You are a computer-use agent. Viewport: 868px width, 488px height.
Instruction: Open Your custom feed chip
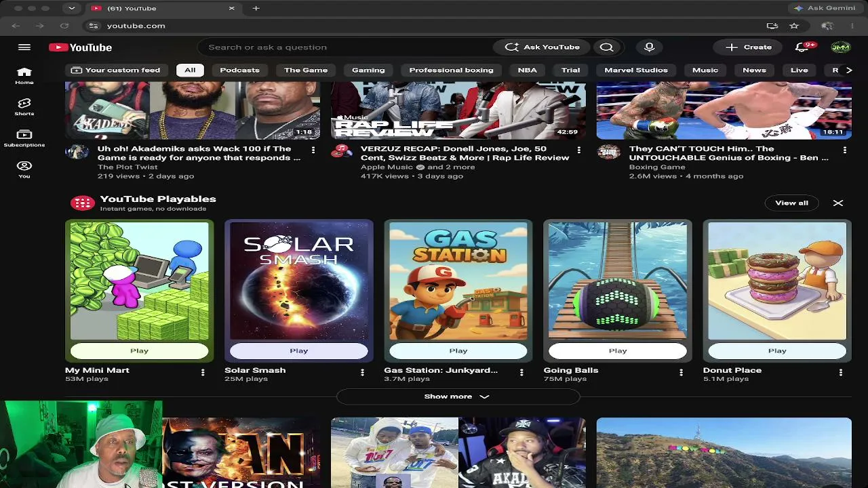[x=116, y=70]
